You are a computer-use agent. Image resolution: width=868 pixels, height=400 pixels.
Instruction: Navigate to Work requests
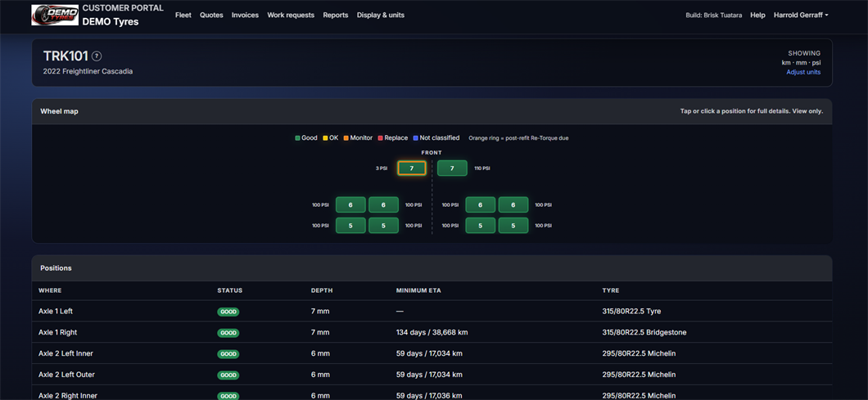click(x=291, y=15)
